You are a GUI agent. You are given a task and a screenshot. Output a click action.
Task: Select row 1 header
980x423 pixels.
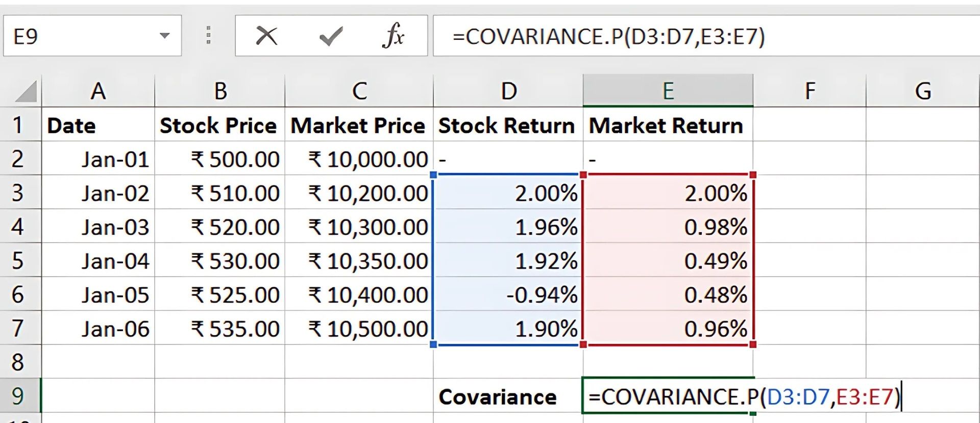(18, 125)
